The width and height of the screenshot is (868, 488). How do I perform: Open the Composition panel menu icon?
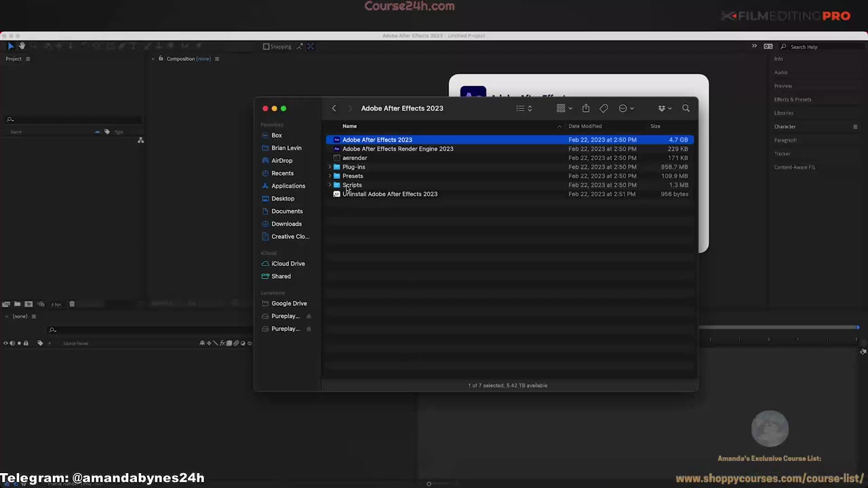pyautogui.click(x=217, y=59)
